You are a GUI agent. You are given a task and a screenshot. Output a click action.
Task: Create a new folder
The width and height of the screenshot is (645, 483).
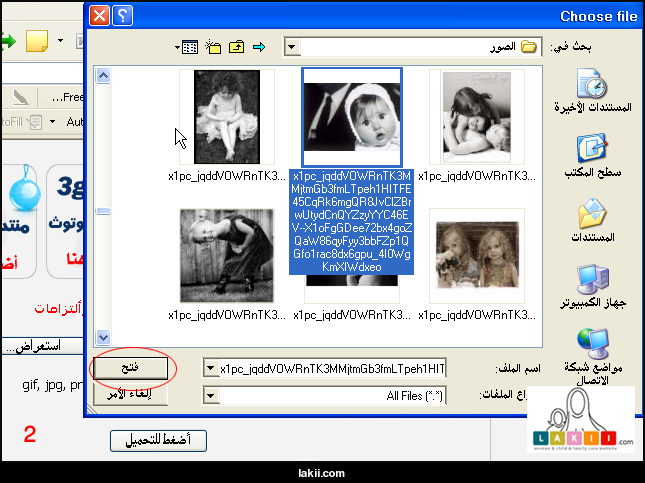tap(213, 47)
